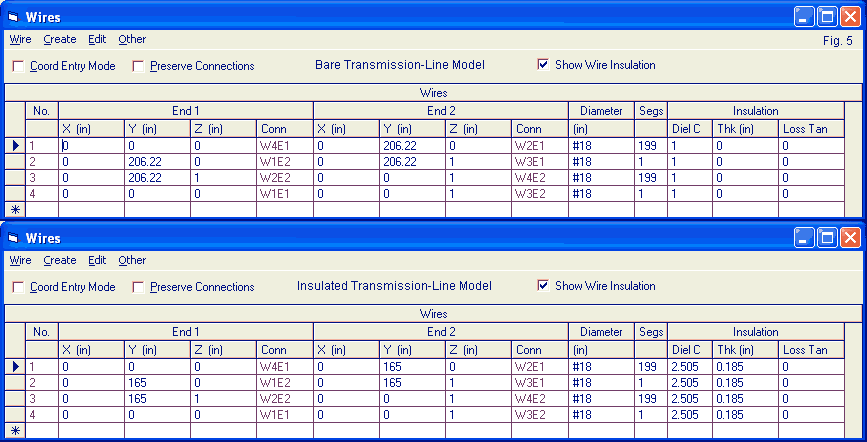
Task: Open the Edit menu in the bottom window
Action: 97,260
